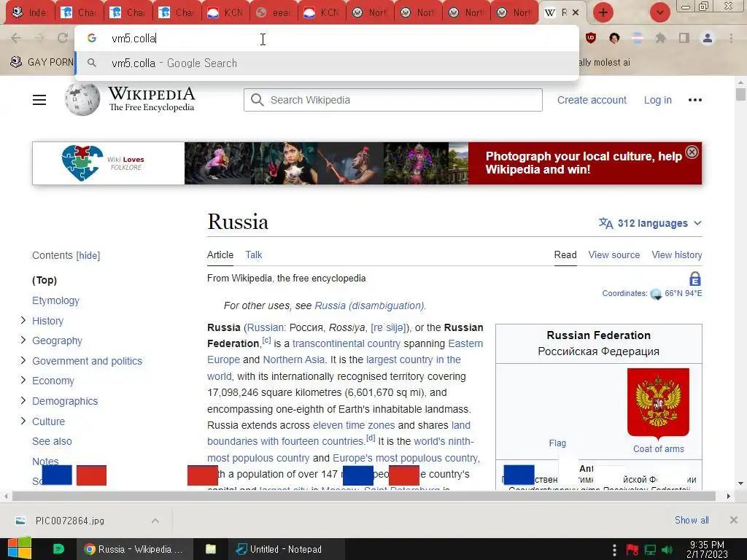
Task: Open the tab search dropdown arrow button
Action: (659, 12)
